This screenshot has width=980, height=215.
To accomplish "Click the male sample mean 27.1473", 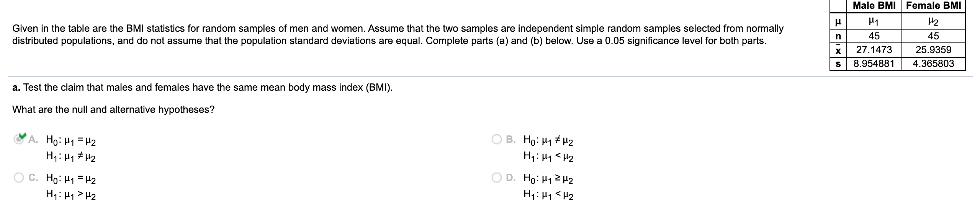I will [x=874, y=50].
